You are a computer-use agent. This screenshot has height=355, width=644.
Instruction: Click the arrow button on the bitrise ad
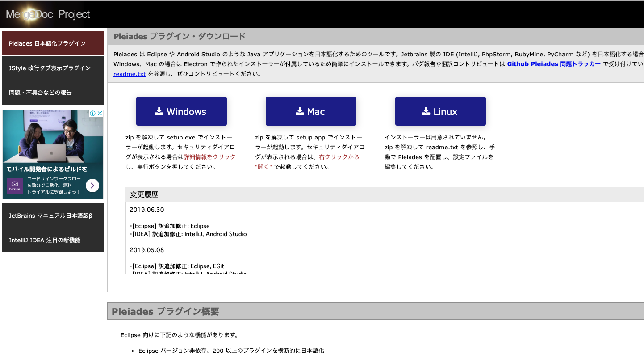(x=92, y=186)
